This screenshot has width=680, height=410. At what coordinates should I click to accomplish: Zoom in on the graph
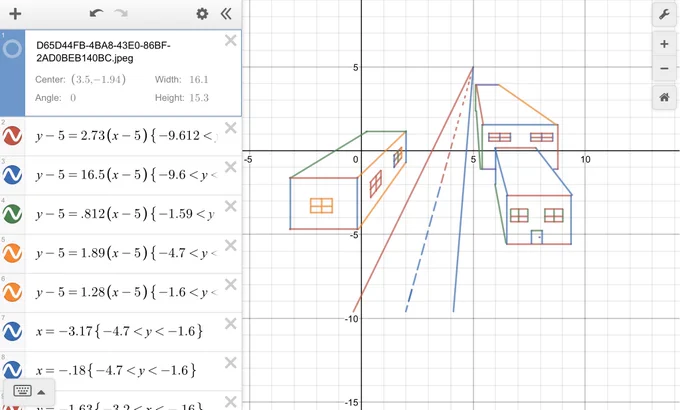pyautogui.click(x=664, y=44)
